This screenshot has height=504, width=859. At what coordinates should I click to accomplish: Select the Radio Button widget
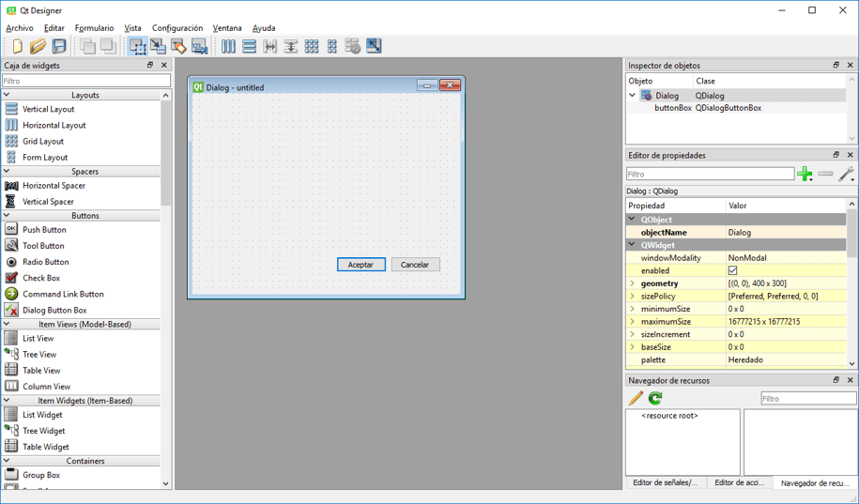click(x=45, y=262)
